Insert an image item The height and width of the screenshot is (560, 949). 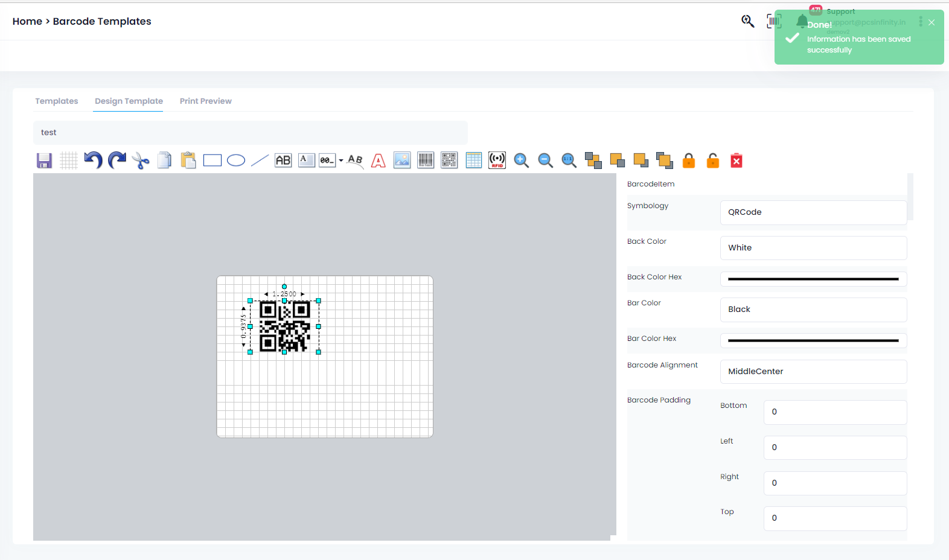(x=402, y=161)
